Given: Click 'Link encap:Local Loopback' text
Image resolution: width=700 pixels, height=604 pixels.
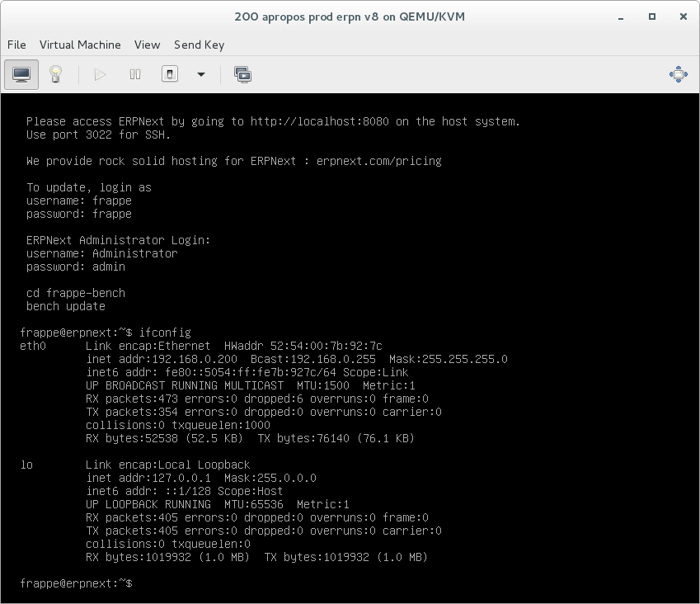Looking at the screenshot, I should coord(168,465).
